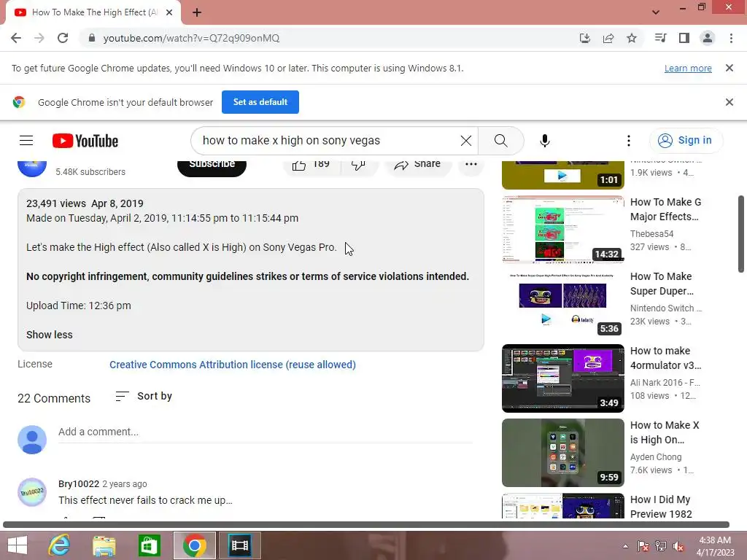Open YouTube settings three-dot menu
The image size is (747, 560).
pos(629,141)
